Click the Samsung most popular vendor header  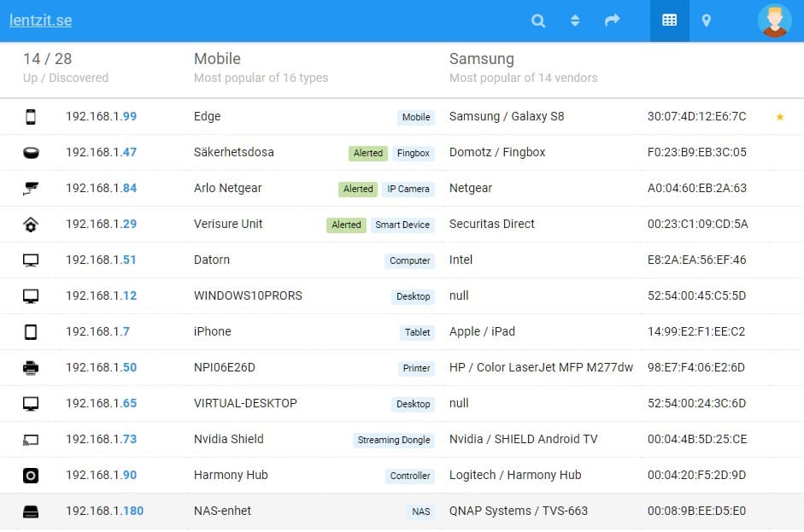tap(481, 59)
